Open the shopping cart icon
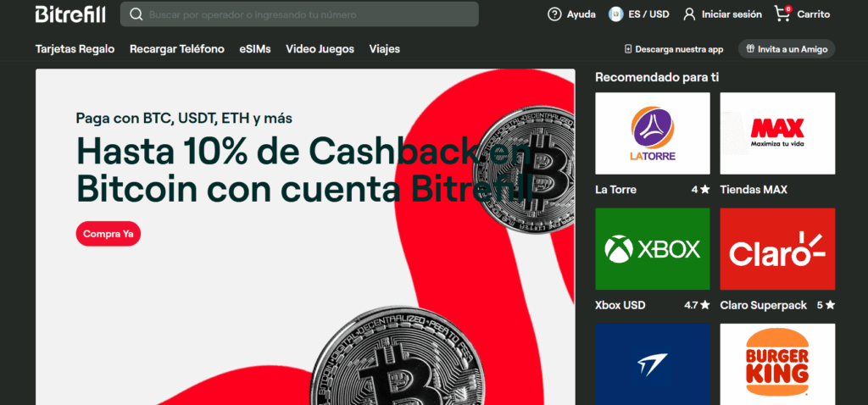 (x=782, y=14)
